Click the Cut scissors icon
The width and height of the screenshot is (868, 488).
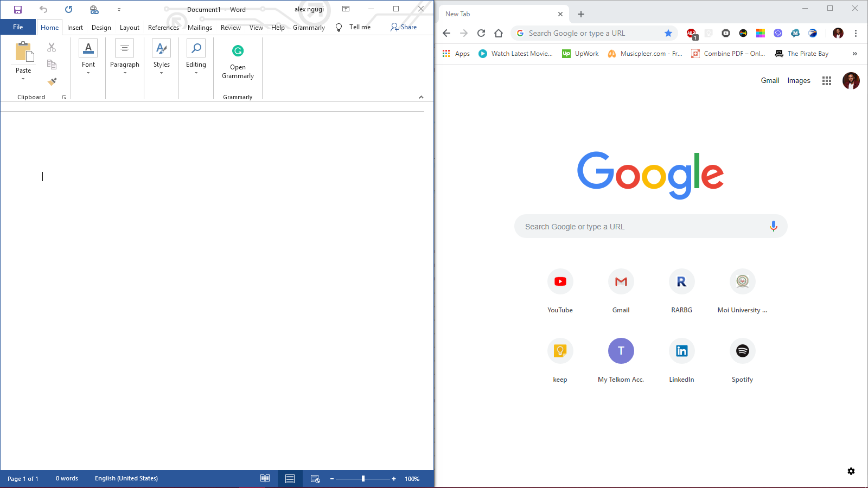click(x=52, y=48)
